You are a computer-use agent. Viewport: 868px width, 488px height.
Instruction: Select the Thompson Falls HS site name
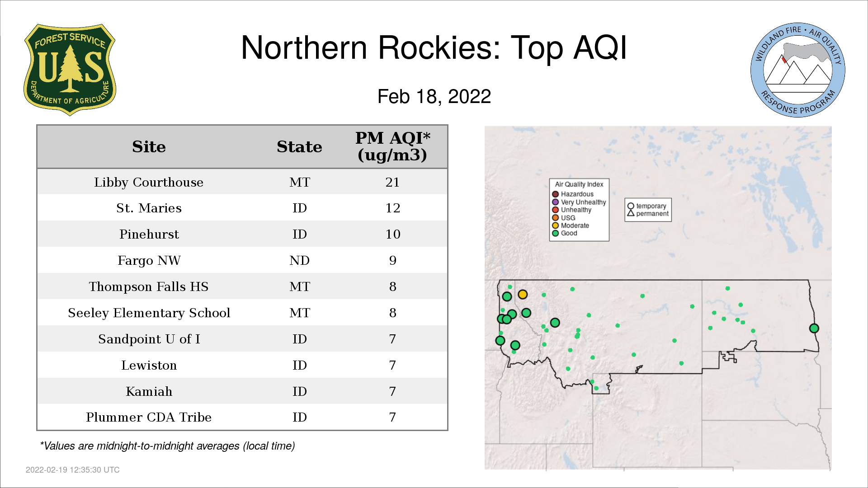[x=149, y=286]
